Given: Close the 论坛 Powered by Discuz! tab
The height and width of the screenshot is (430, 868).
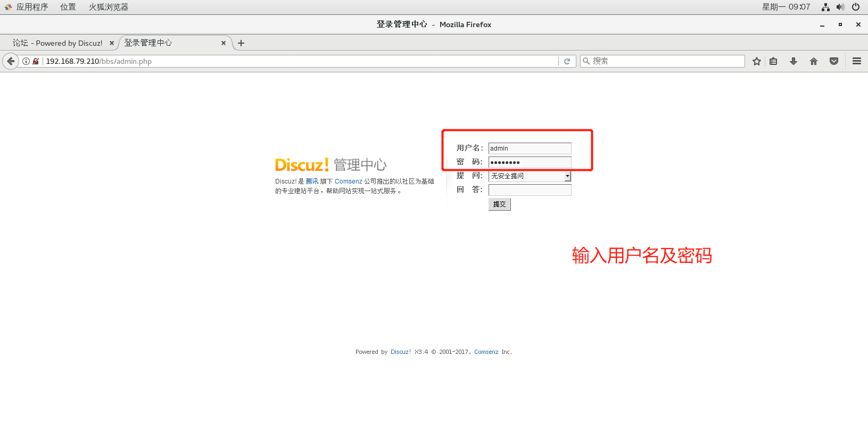Looking at the screenshot, I should pos(112,43).
